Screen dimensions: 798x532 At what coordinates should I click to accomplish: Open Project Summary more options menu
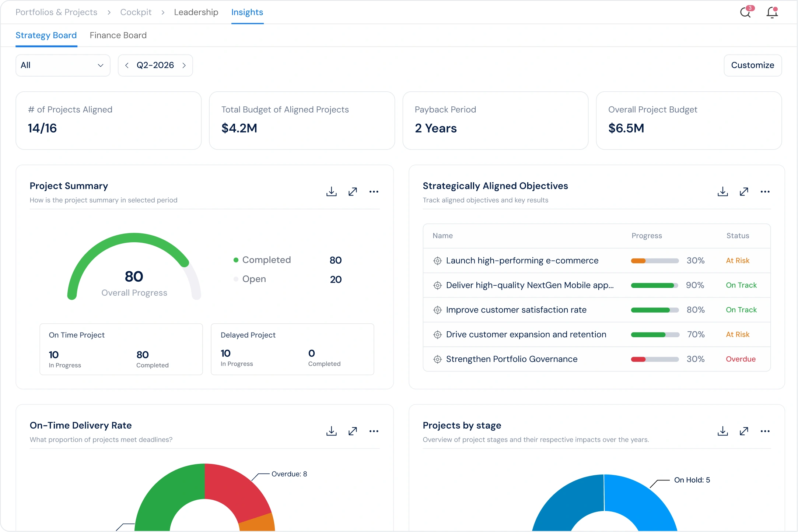(x=374, y=191)
